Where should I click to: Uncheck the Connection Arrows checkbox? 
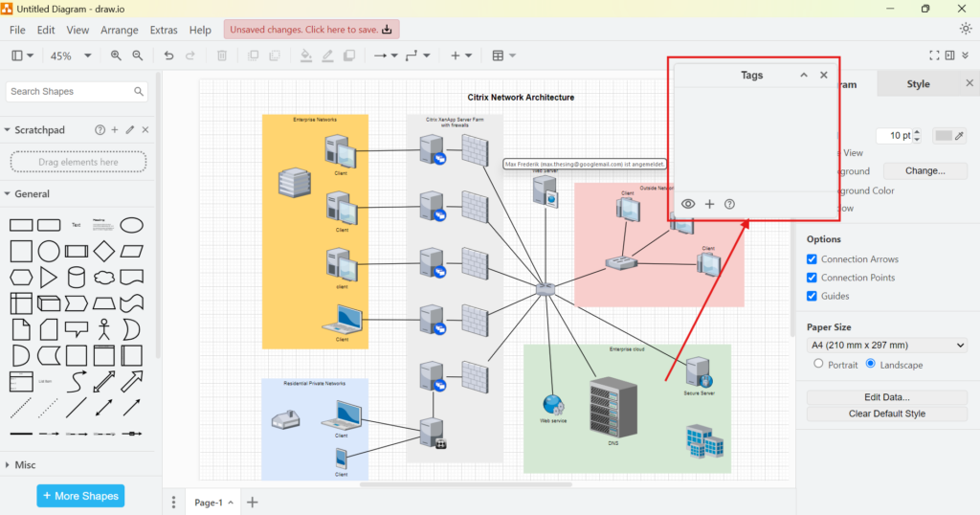point(812,259)
